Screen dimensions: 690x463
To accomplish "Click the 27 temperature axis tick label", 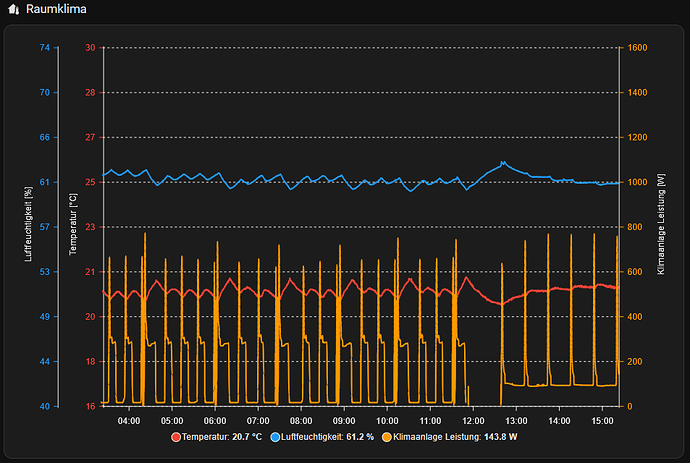I will (x=90, y=137).
